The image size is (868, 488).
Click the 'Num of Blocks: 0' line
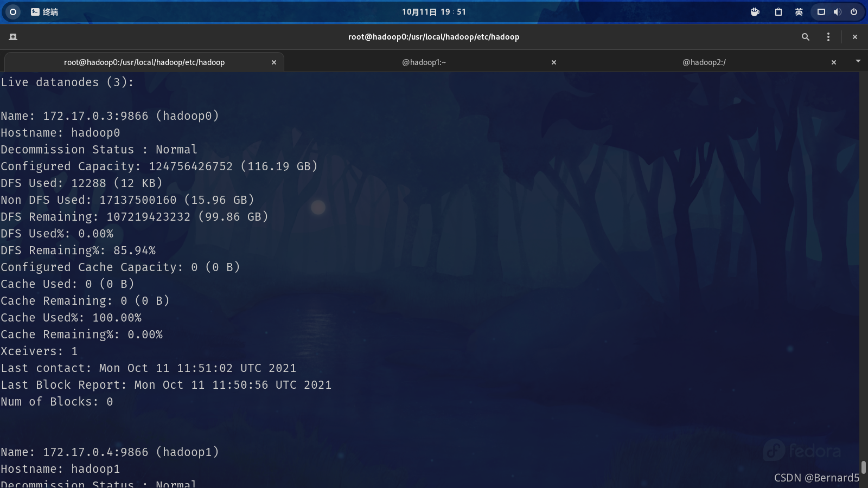click(57, 402)
